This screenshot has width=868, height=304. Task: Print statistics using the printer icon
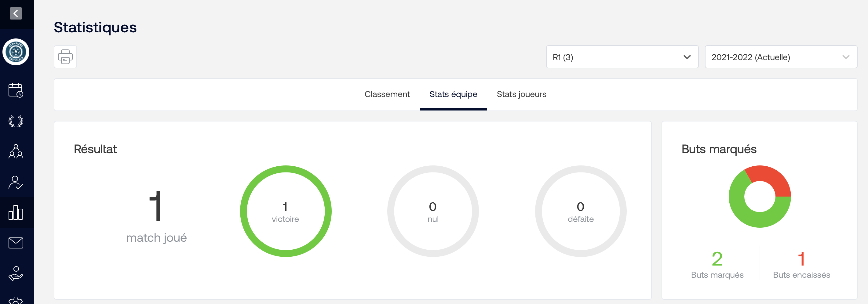[65, 57]
